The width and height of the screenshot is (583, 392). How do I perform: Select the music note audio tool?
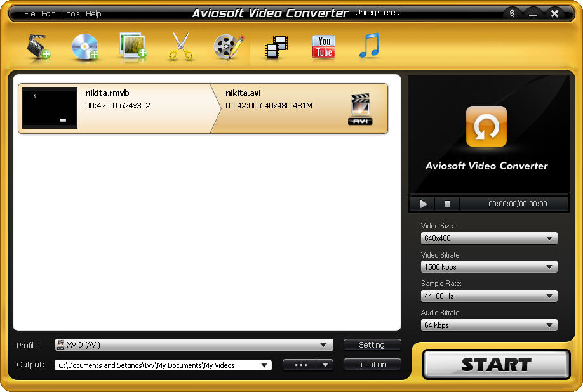(370, 46)
